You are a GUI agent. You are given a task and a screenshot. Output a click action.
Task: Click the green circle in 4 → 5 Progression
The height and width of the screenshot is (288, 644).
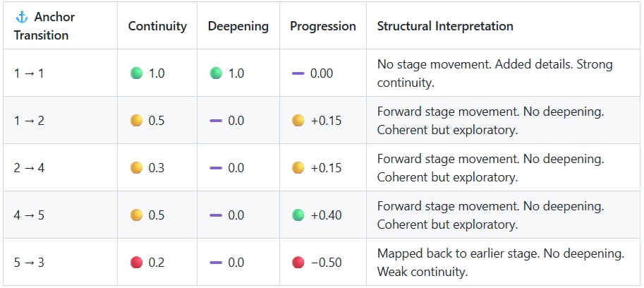(298, 215)
